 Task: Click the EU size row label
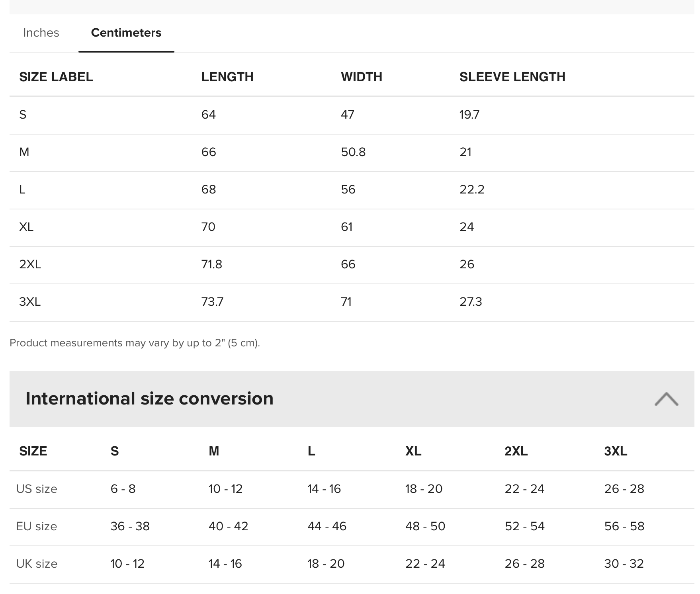tap(37, 526)
